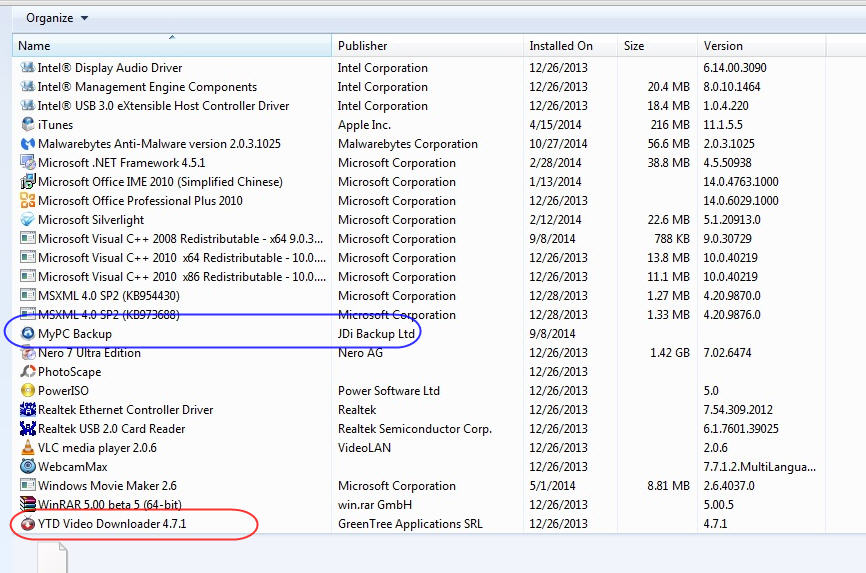Click the Microsoft Office IME 2010 icon
Screen dimensions: 866x573
point(28,181)
